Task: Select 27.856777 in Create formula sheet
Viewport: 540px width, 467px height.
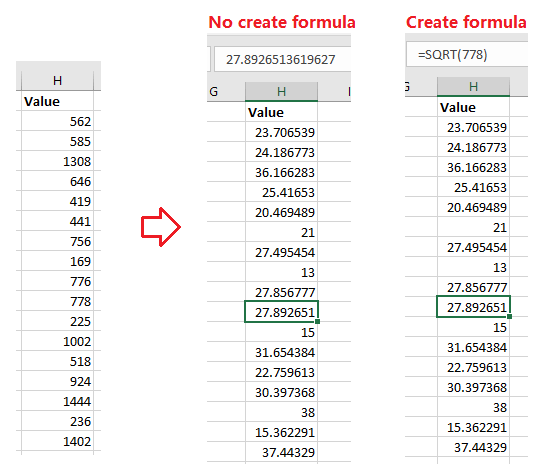Action: pos(474,287)
